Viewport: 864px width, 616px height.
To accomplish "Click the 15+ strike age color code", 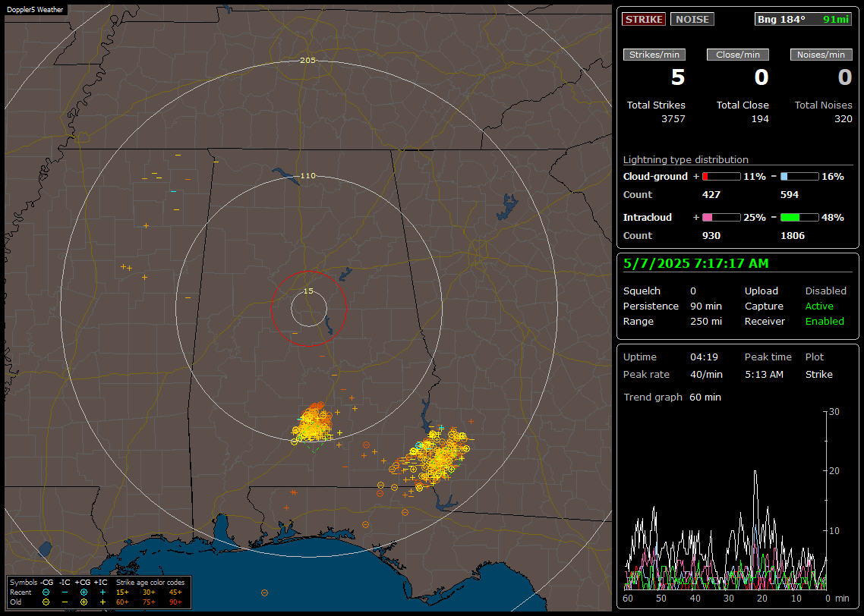I will (122, 592).
